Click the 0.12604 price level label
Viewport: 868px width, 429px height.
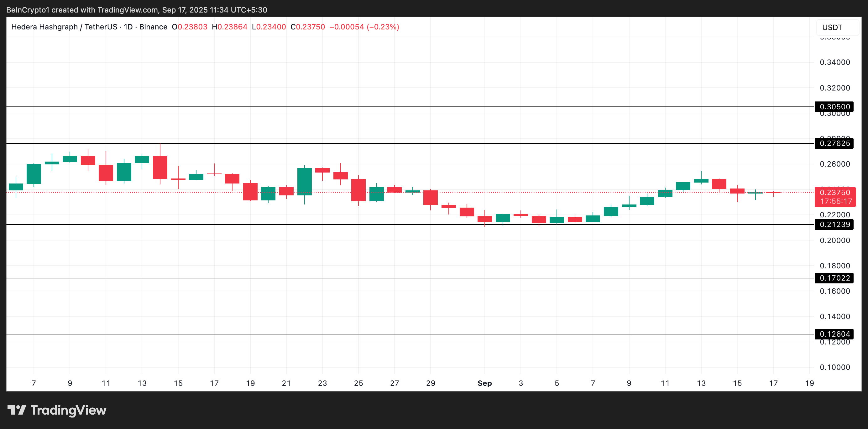click(x=835, y=334)
